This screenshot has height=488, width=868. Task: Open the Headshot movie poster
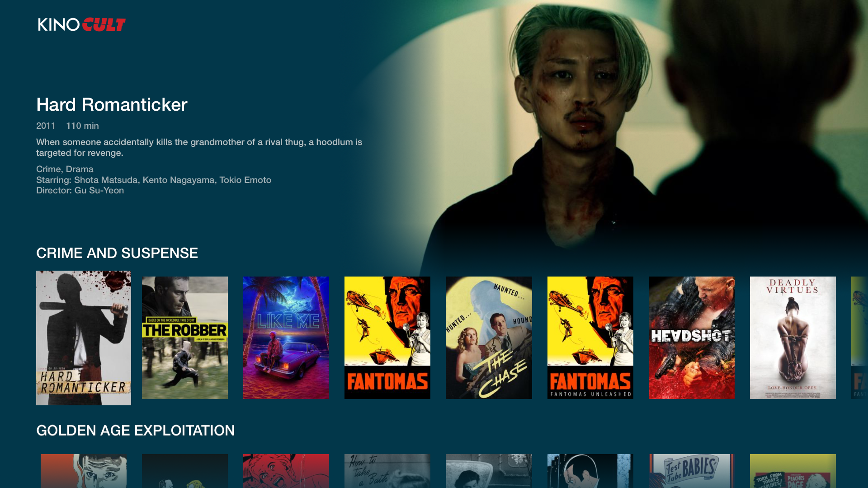(x=691, y=338)
